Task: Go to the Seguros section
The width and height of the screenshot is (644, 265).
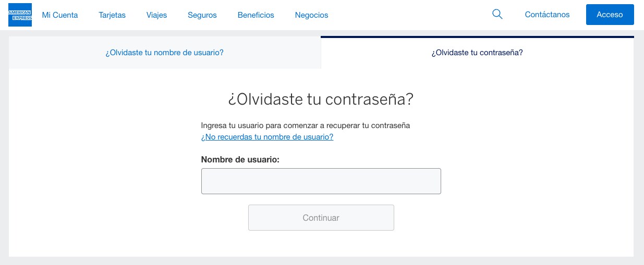Action: pyautogui.click(x=202, y=15)
